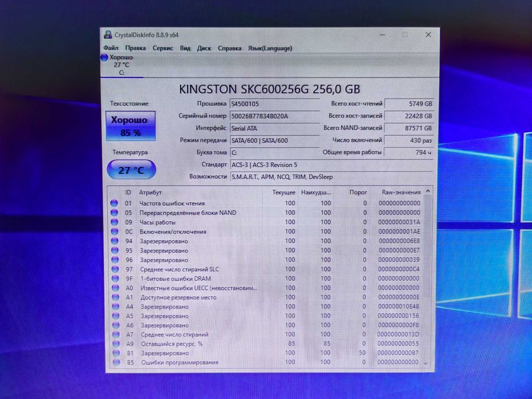
Task: Click status icon of row A4 Зарезервировано
Action: coord(116,307)
